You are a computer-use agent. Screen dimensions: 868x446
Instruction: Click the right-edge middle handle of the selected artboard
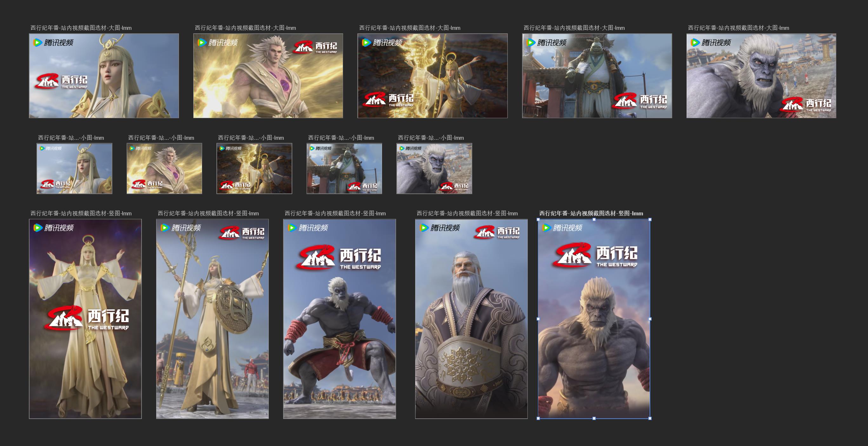[x=650, y=319]
